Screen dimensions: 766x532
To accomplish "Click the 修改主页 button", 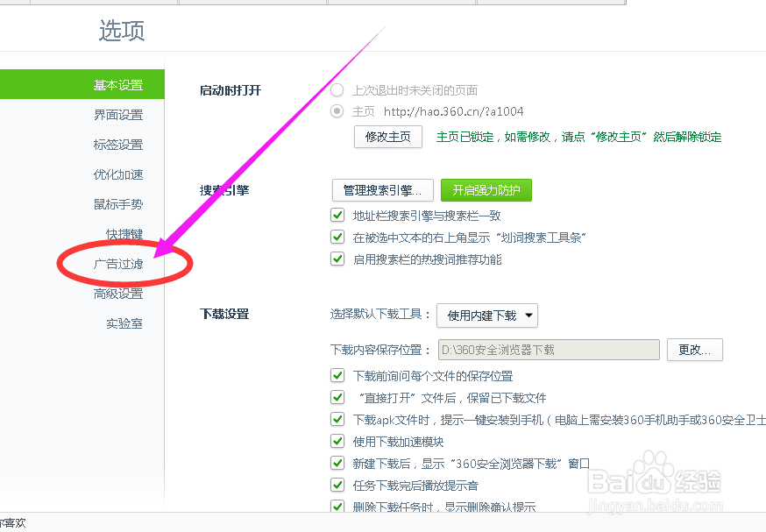I will pos(388,137).
